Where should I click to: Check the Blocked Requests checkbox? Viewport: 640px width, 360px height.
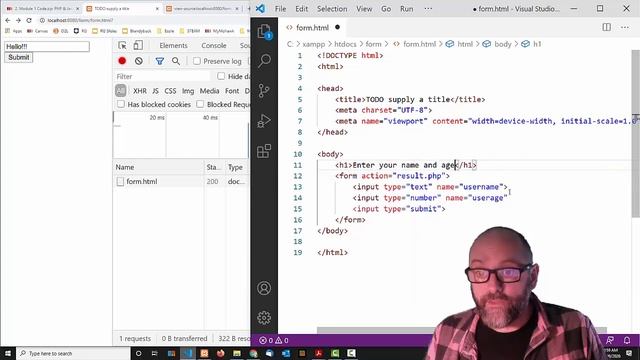200,104
